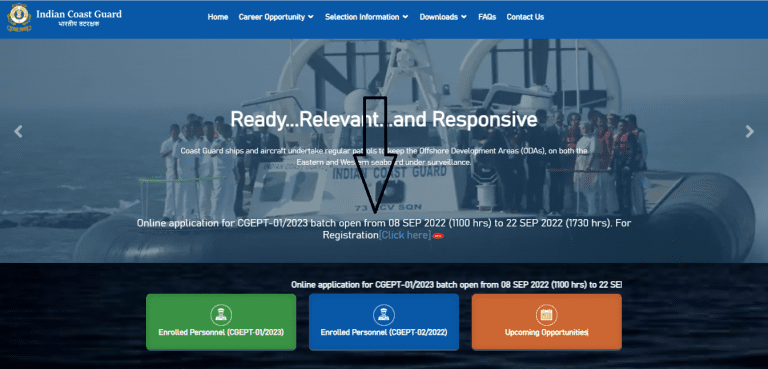Open the FAQs page
Image resolution: width=768 pixels, height=369 pixels.
[487, 17]
